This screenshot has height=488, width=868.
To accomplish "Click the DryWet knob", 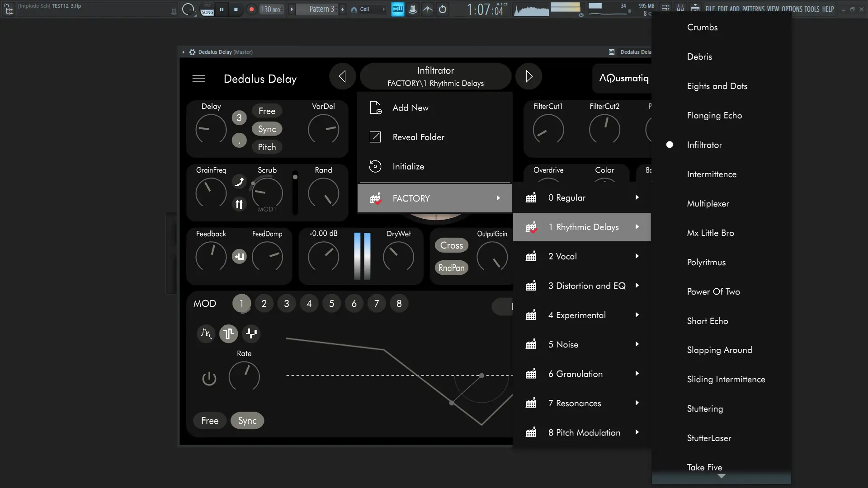I will click(x=398, y=256).
